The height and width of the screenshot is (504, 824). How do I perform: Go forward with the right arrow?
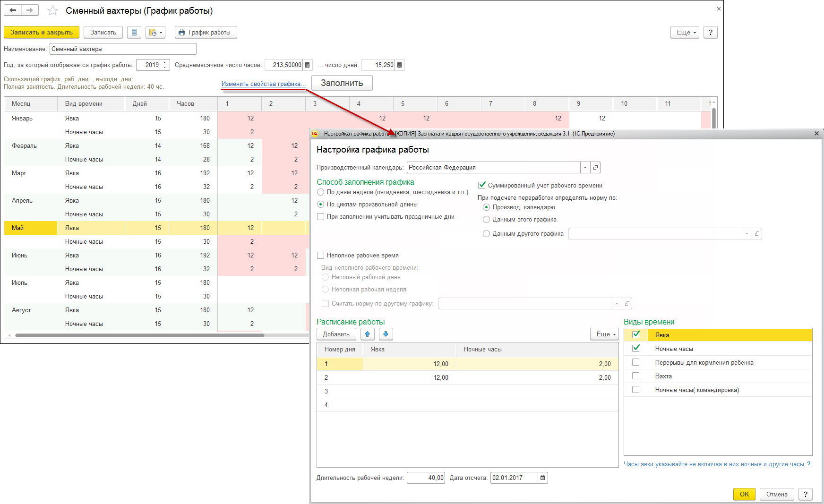30,10
